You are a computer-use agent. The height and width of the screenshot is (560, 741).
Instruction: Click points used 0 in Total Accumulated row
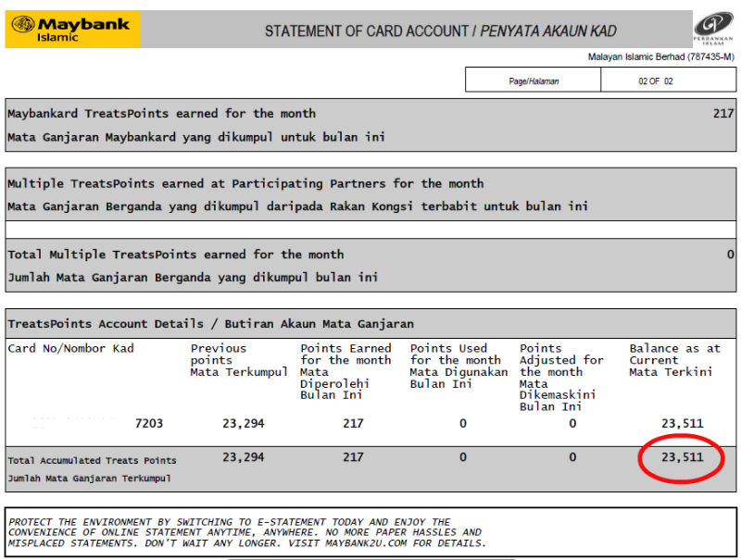click(x=463, y=457)
